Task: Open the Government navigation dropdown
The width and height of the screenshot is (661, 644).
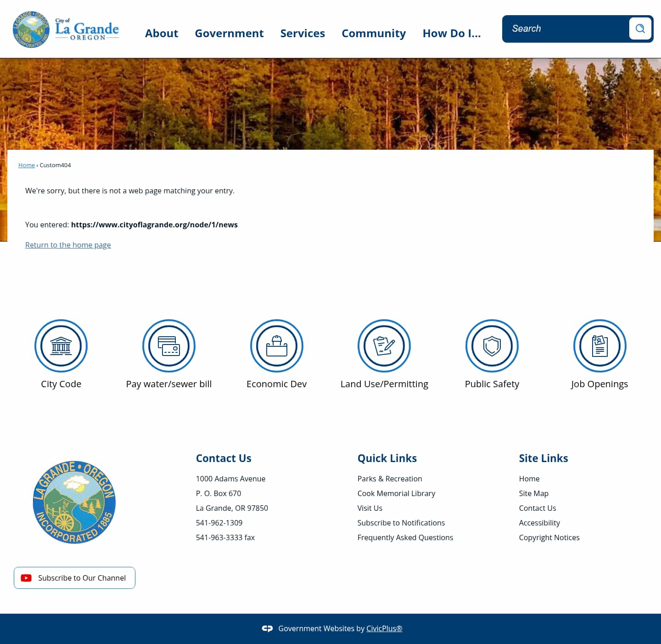Action: click(229, 33)
